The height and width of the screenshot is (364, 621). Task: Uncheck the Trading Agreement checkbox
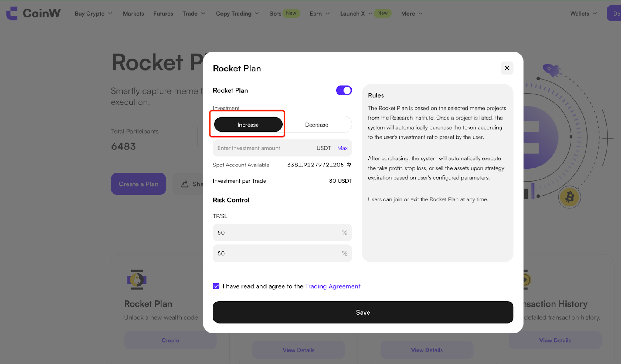[x=216, y=286]
